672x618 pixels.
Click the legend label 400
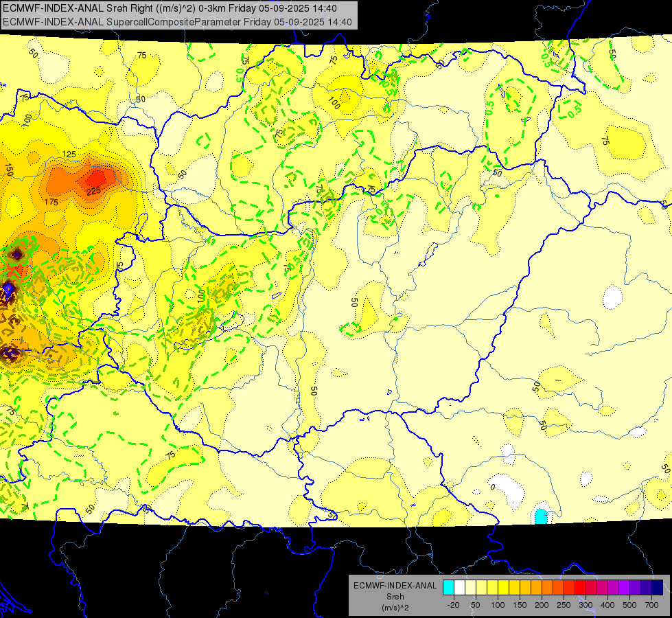[x=607, y=605]
